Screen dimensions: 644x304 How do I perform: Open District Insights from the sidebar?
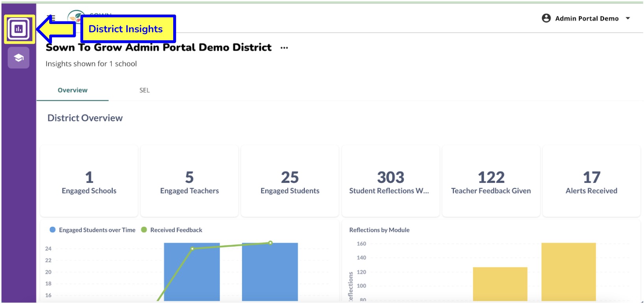pyautogui.click(x=19, y=29)
